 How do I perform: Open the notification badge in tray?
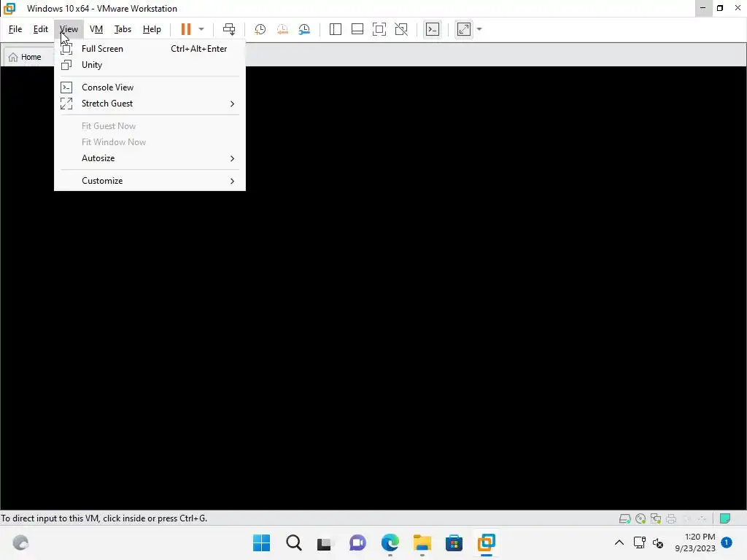coord(727,542)
